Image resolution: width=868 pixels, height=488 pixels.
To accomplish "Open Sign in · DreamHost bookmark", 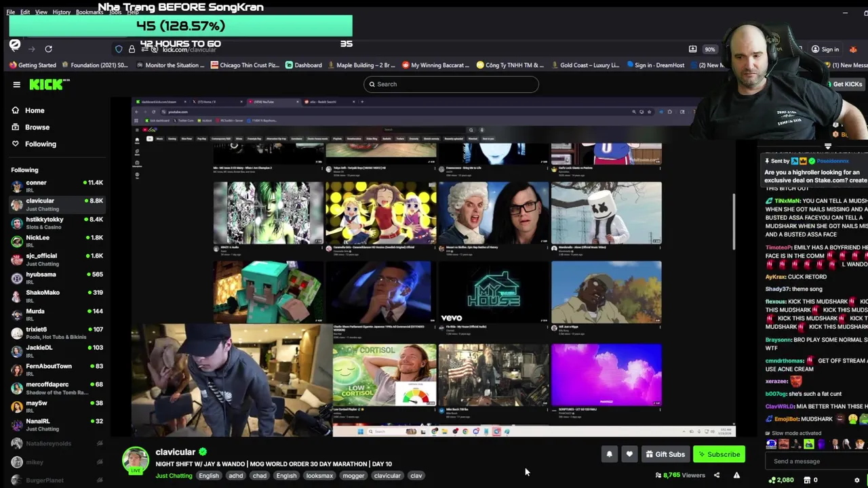I will [655, 65].
